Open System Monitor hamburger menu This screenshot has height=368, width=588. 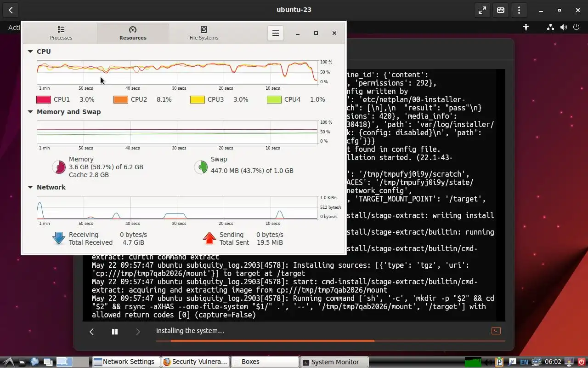coord(276,33)
